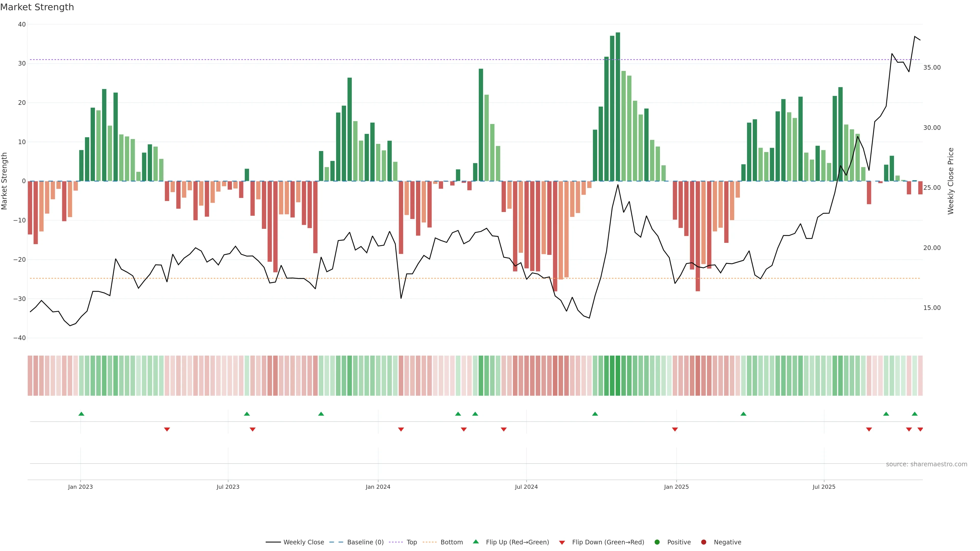980x551 pixels.
Task: Click the first green flip-up marker near Jan 2023
Action: coord(81,414)
